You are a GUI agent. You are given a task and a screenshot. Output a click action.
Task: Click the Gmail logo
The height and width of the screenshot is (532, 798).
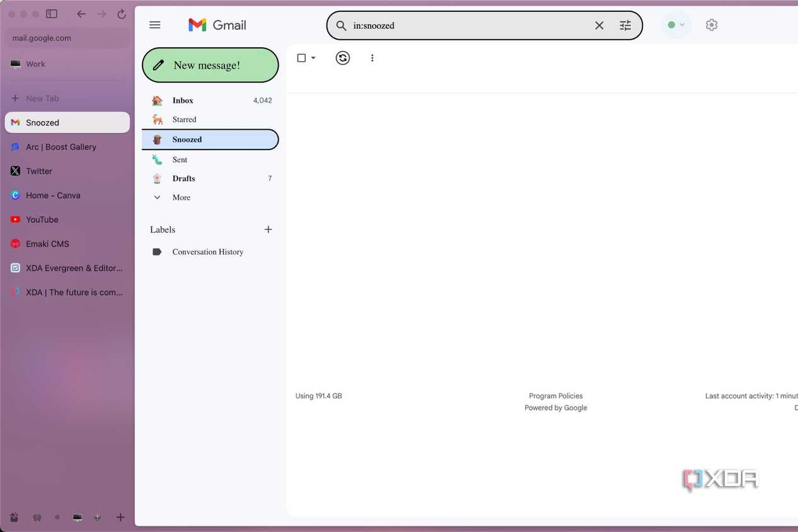(217, 25)
